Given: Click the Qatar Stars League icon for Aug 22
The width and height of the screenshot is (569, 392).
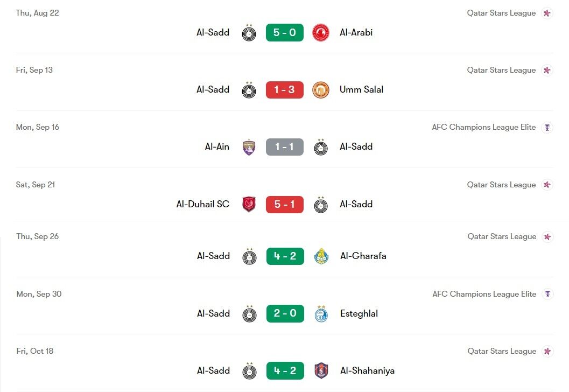Looking at the screenshot, I should point(547,13).
